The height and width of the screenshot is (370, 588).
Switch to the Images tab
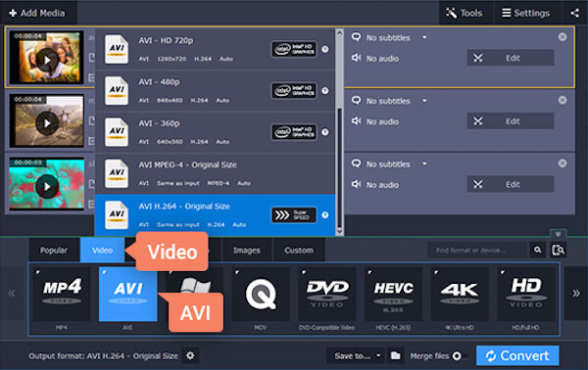pos(247,251)
